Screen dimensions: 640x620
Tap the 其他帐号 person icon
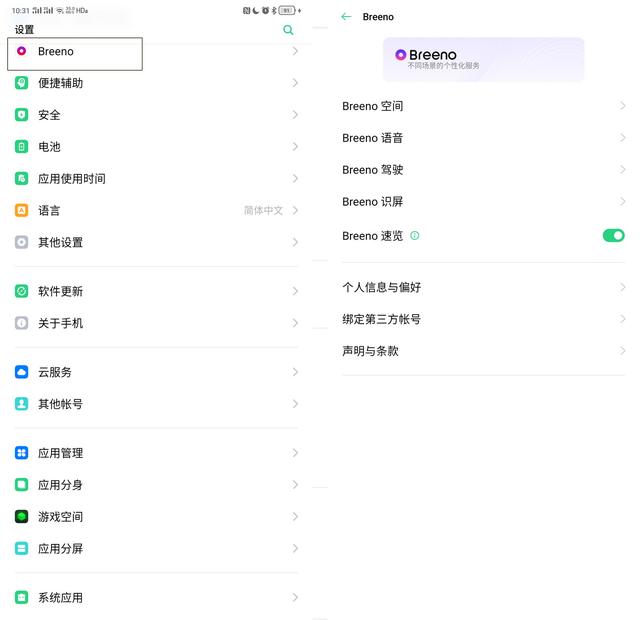21,404
